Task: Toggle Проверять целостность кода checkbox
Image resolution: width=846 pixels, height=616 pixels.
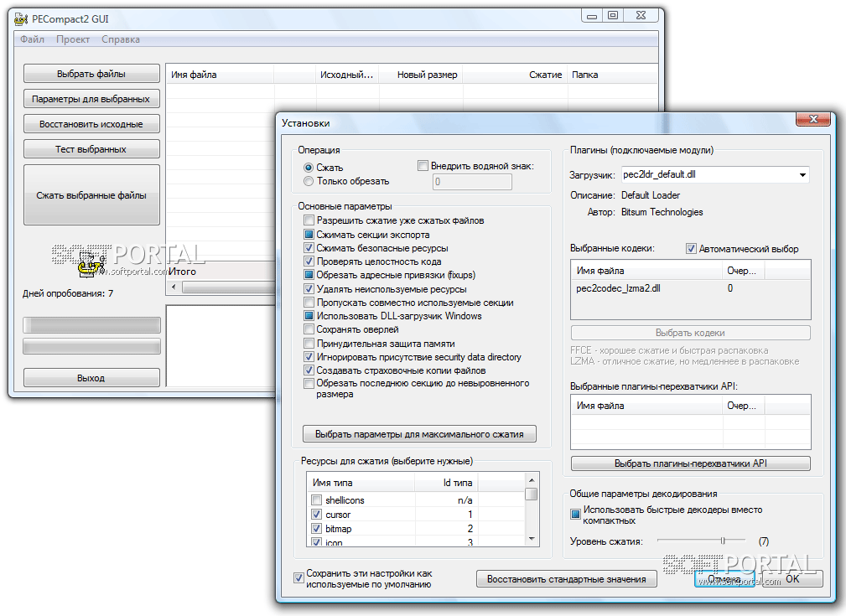Action: pyautogui.click(x=309, y=261)
